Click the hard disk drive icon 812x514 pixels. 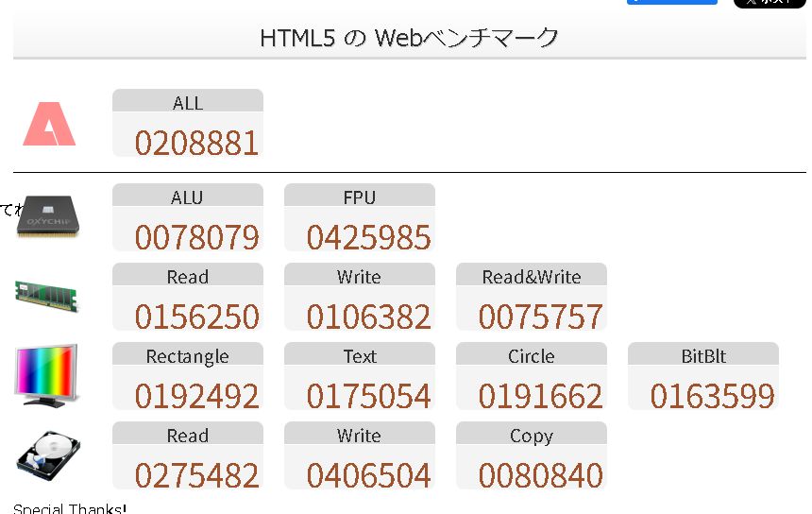click(49, 454)
